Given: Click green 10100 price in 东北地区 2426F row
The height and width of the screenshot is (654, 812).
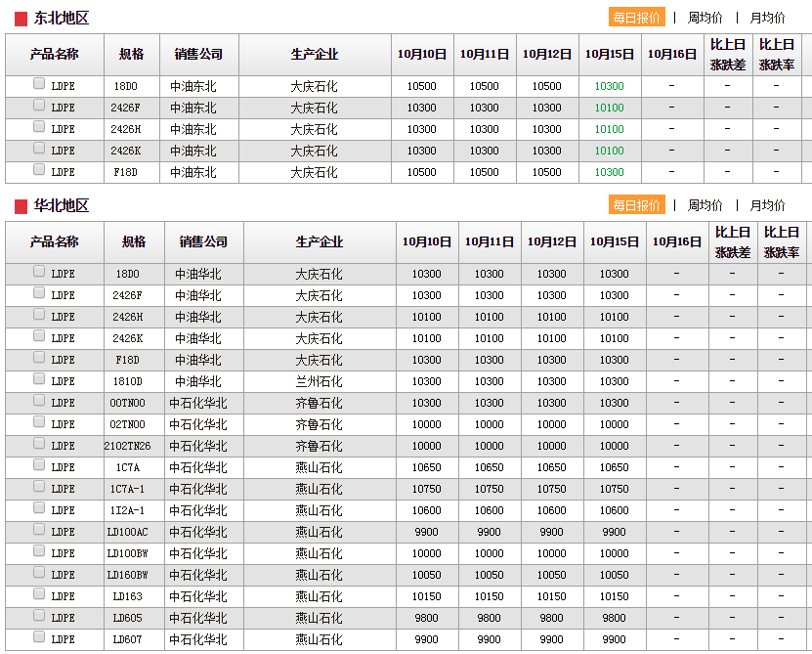Looking at the screenshot, I should pos(609,108).
